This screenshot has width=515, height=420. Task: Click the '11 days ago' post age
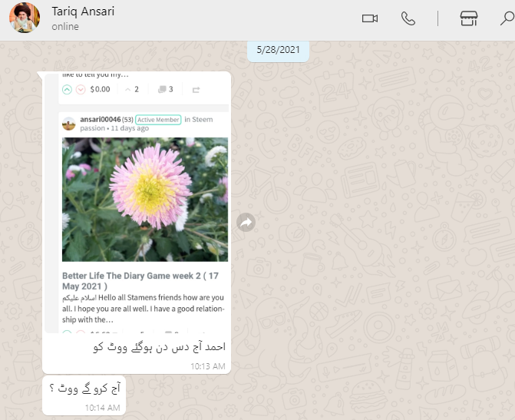point(130,128)
